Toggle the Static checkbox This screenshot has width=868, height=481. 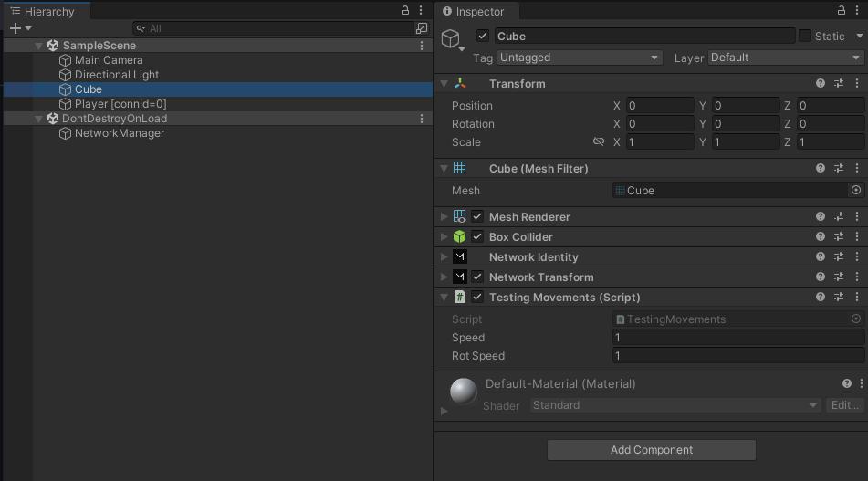point(805,36)
